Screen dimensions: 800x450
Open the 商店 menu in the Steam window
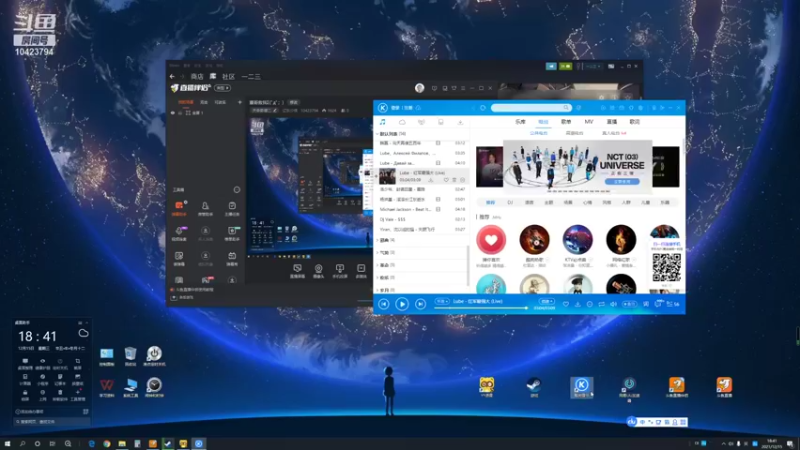[197, 77]
